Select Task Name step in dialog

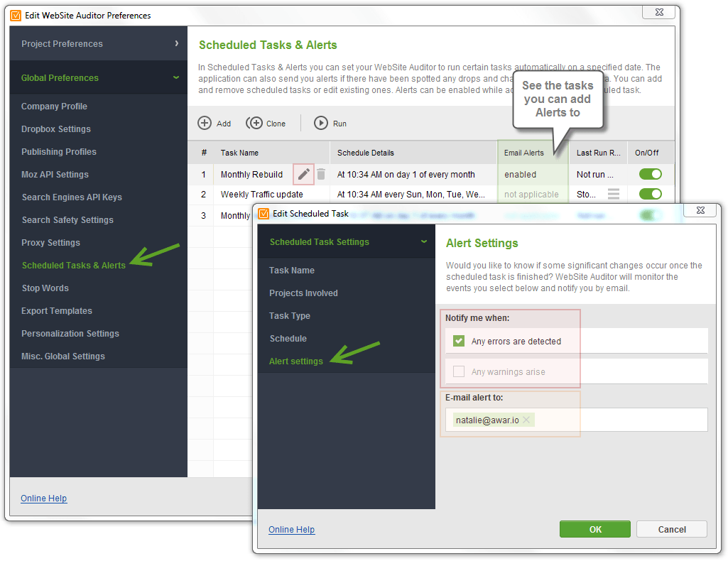click(292, 270)
